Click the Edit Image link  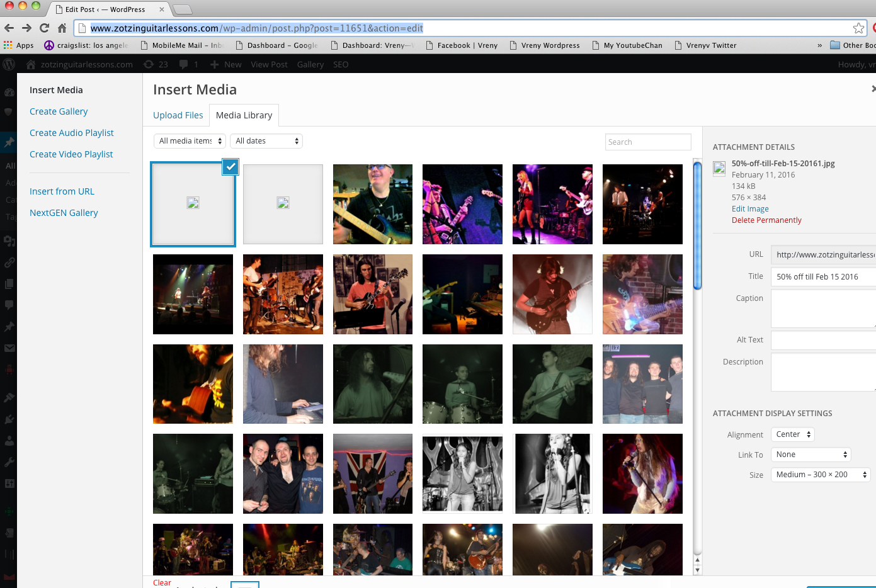[750, 209]
